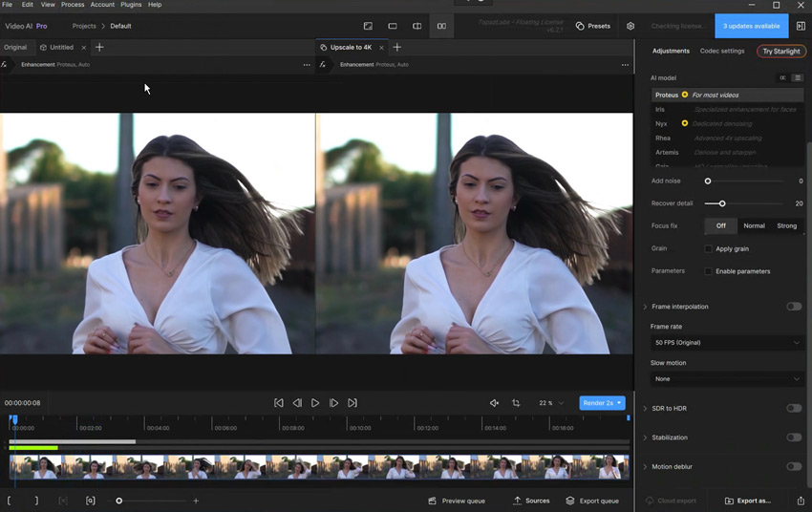Screen dimensions: 812x512
Task: Expand the Stabilization section
Action: pyautogui.click(x=645, y=437)
